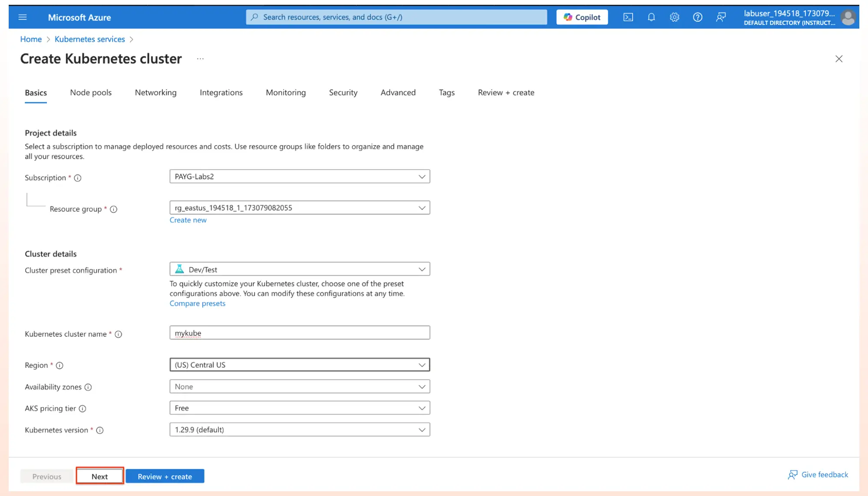Image resolution: width=868 pixels, height=496 pixels.
Task: Launch Copilot from the header
Action: (582, 17)
